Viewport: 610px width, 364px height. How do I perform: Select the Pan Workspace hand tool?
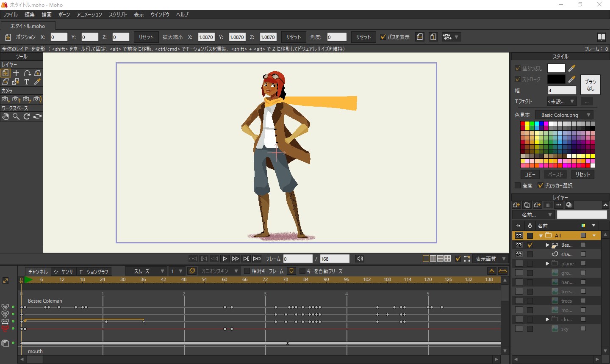[x=6, y=116]
